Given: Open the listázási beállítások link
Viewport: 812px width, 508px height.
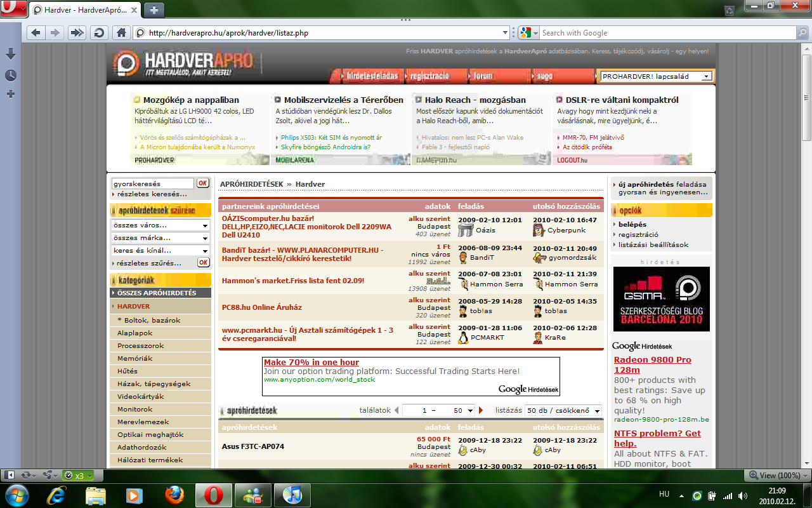Looking at the screenshot, I should tap(653, 244).
